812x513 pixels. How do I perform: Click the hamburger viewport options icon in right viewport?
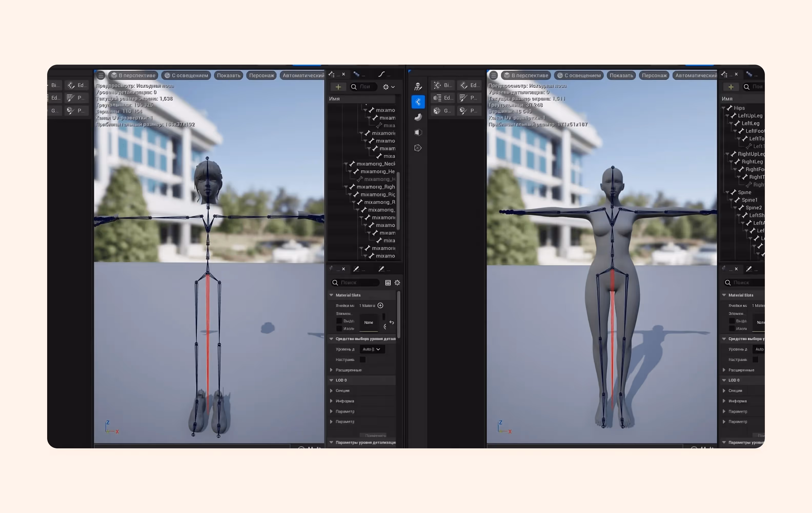[493, 75]
